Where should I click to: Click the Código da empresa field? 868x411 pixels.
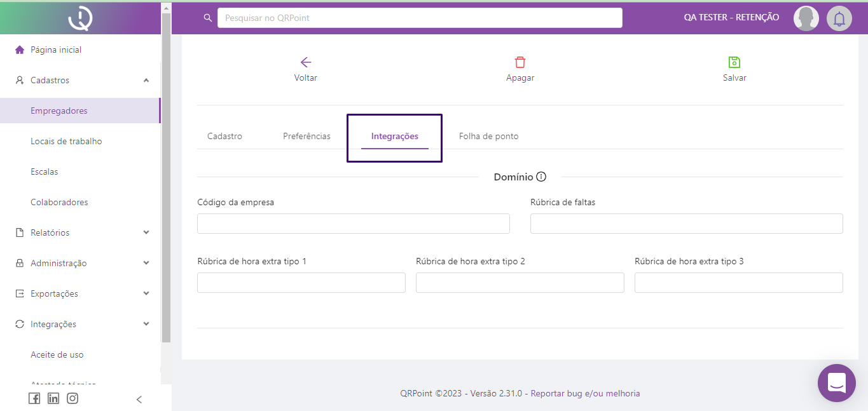(353, 224)
